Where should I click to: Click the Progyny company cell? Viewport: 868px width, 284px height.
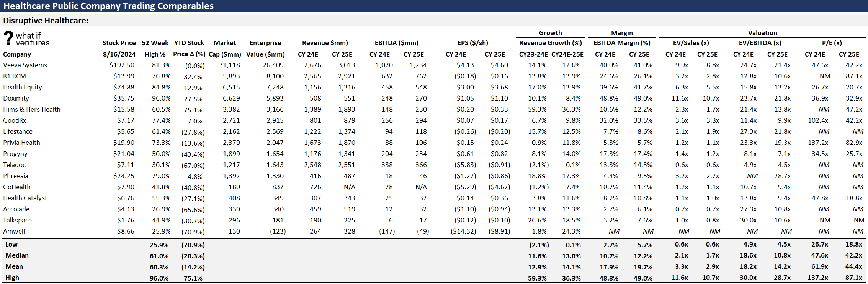coord(15,154)
